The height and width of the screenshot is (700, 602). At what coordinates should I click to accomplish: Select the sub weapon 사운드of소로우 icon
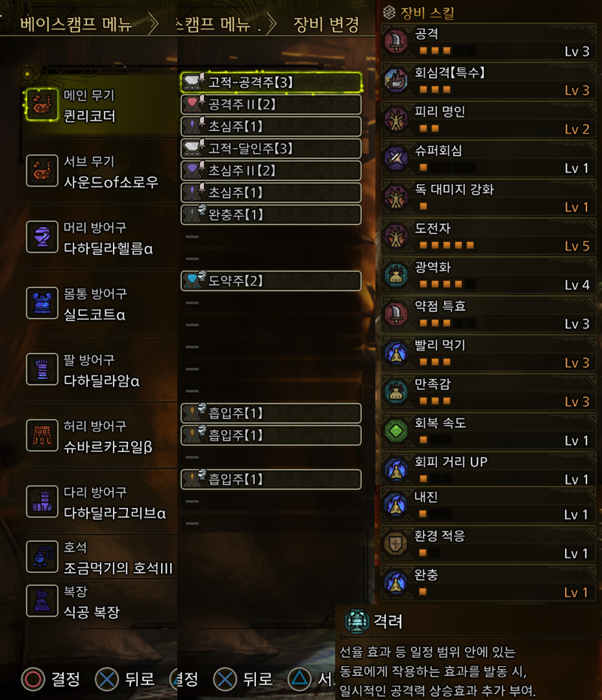click(x=42, y=171)
